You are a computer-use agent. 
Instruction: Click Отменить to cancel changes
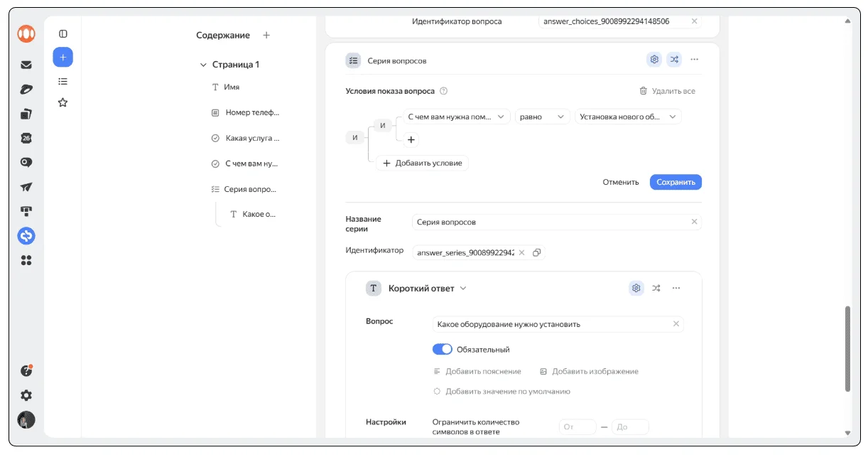tap(621, 182)
